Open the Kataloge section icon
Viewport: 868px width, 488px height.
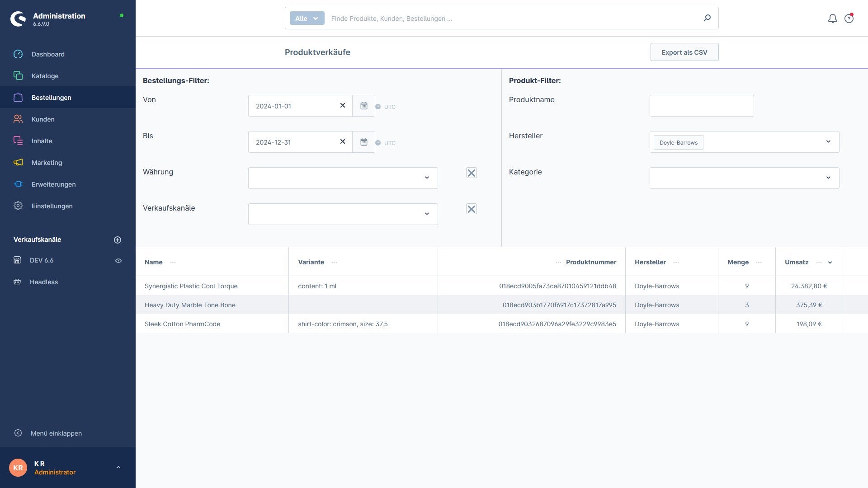pyautogui.click(x=17, y=75)
